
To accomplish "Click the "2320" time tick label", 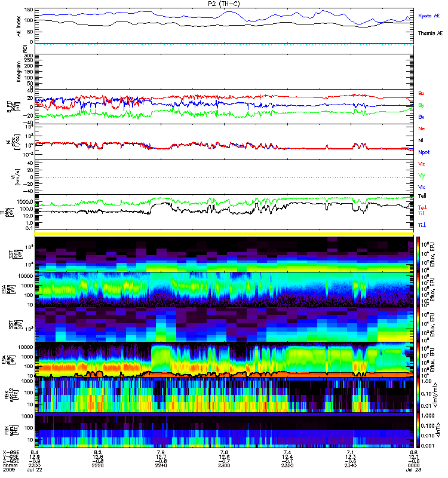I will click(287, 465).
